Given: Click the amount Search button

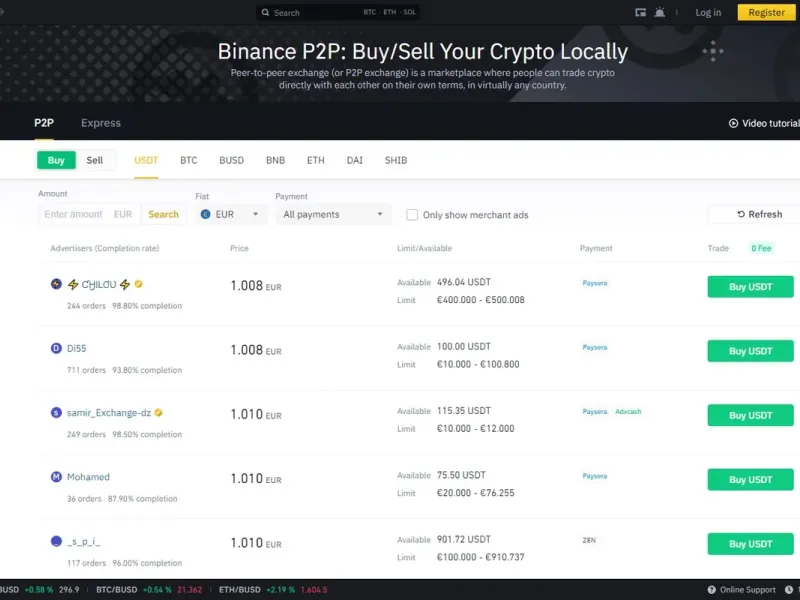Looking at the screenshot, I should point(163,214).
